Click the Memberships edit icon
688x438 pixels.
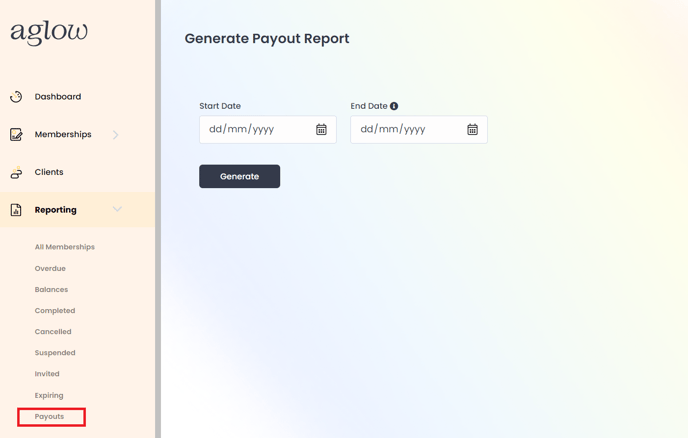16,134
